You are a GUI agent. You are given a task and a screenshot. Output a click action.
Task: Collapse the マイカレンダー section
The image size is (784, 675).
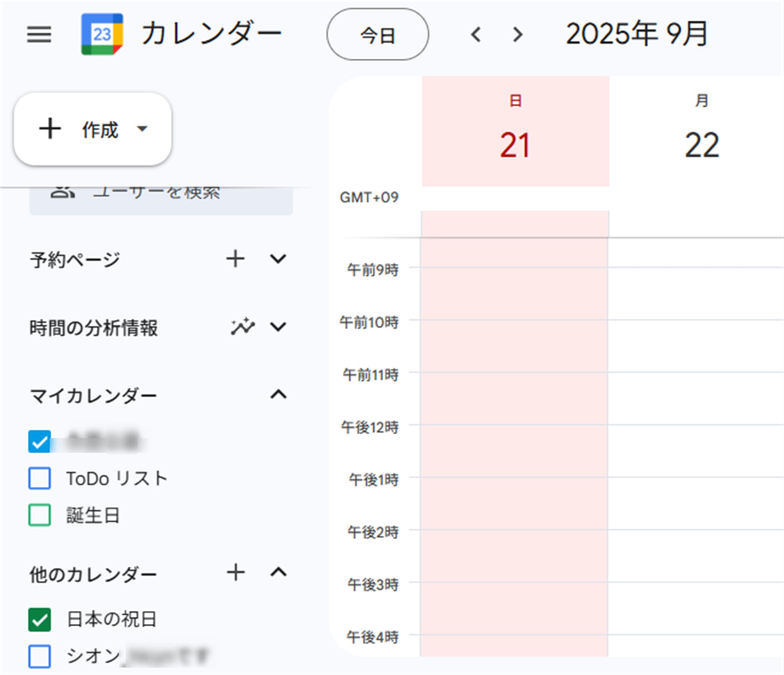click(278, 395)
